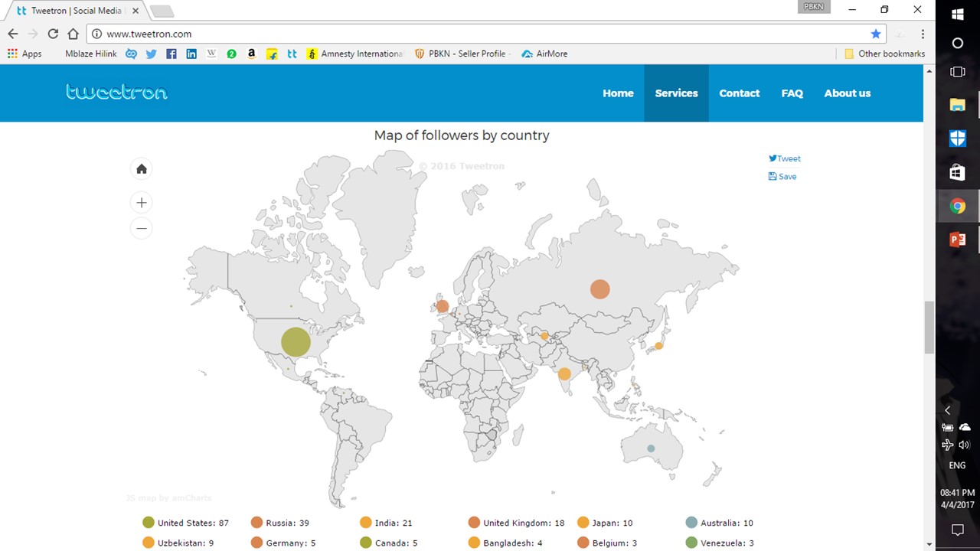The image size is (980, 551).
Task: Open the LinkedIn bookmark icon
Action: click(191, 54)
